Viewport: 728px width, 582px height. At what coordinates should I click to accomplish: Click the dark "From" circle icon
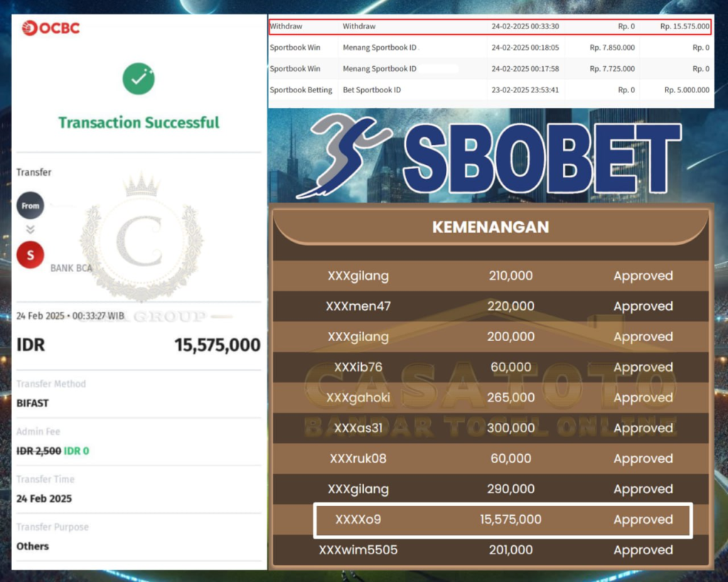click(31, 206)
